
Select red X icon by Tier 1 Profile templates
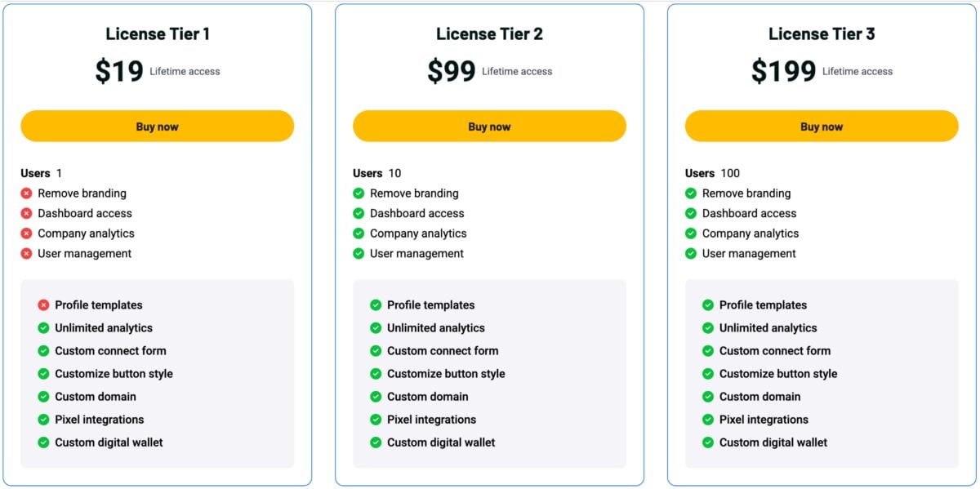[43, 305]
